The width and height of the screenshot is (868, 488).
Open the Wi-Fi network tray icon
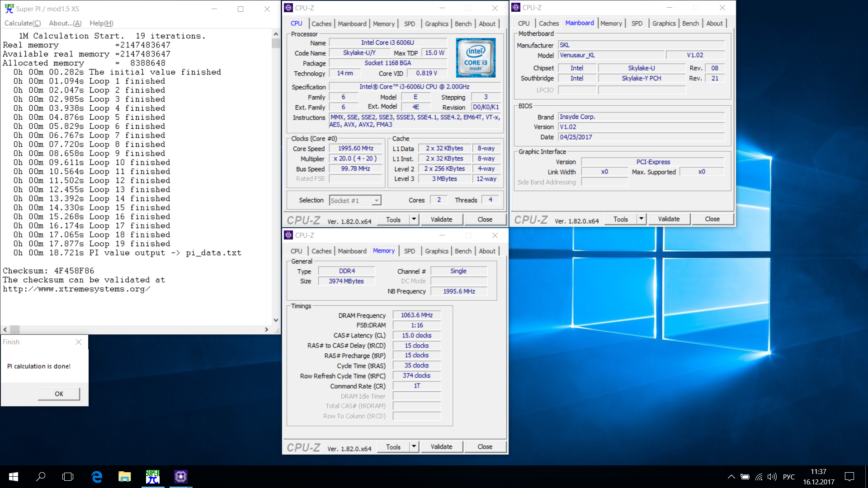(x=759, y=477)
